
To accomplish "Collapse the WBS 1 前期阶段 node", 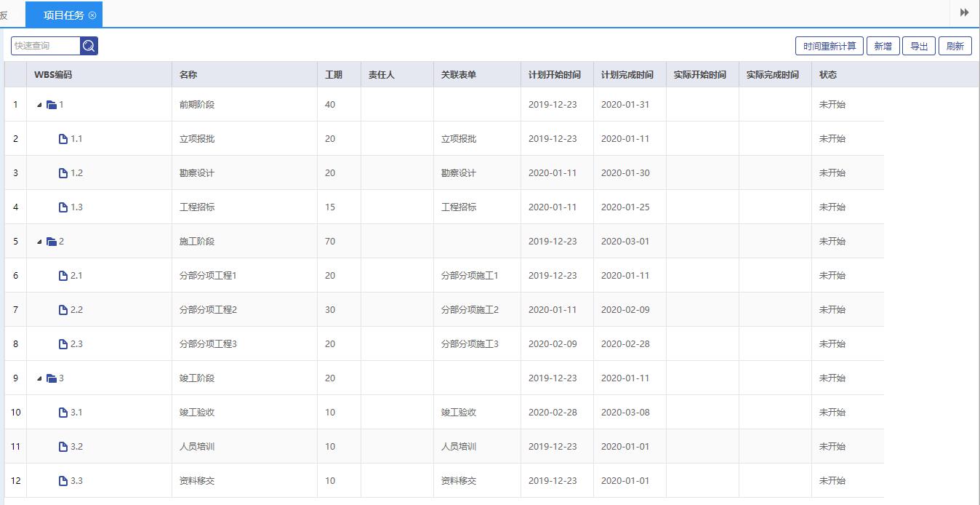I will click(39, 105).
